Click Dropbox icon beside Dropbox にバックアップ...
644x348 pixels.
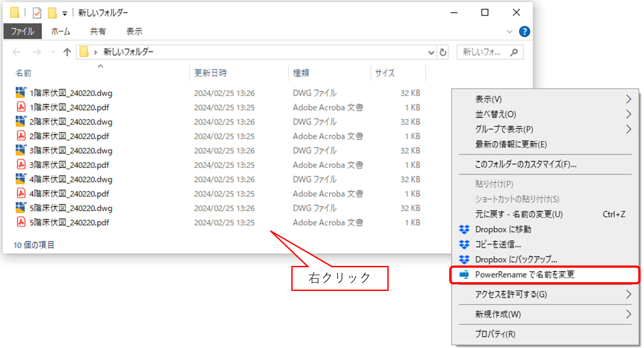(464, 259)
